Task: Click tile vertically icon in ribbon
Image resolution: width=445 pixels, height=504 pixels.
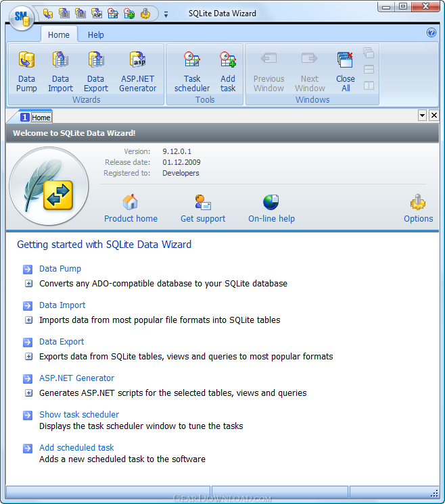Action: pyautogui.click(x=369, y=86)
